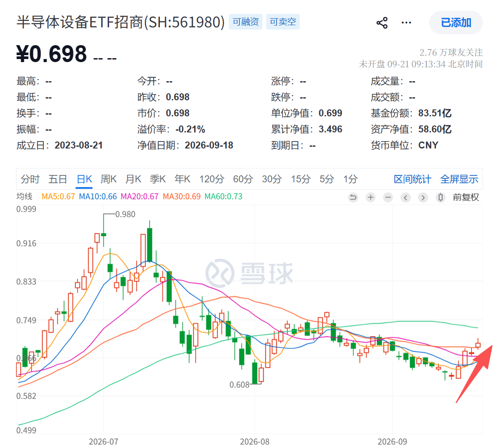The width and height of the screenshot is (496, 448).
Task: Click the 单位净值 value 0.699
Action: [x=330, y=113]
